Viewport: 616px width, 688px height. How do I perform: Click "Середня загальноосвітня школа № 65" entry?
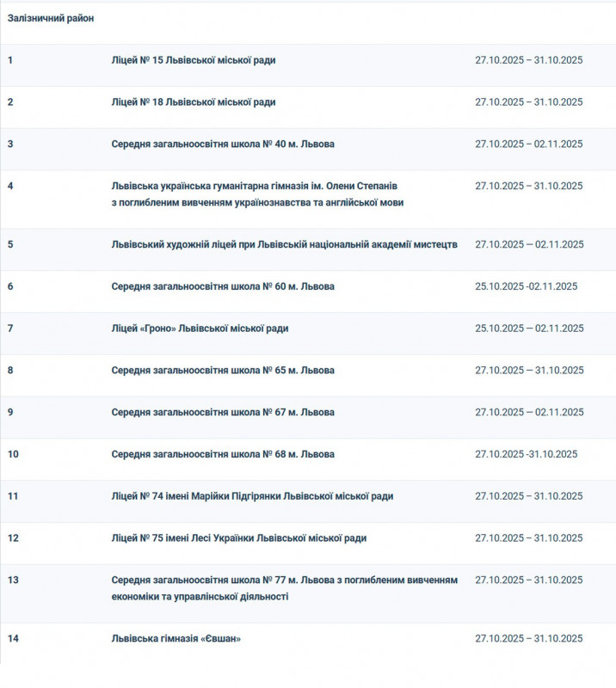222,371
